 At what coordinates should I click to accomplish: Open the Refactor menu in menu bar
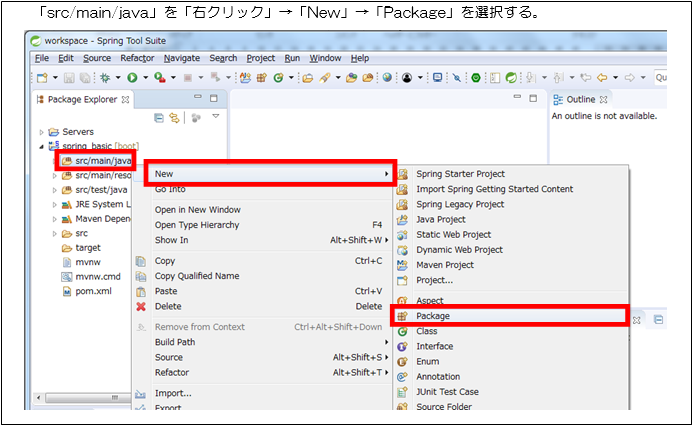[137, 58]
